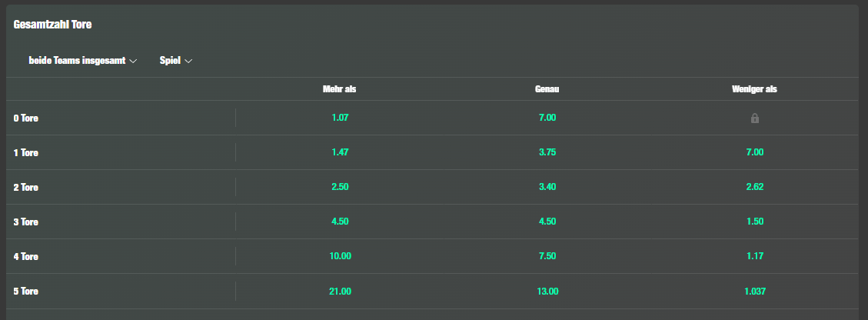Choose more than 1 Tore at 1.47

(x=340, y=152)
